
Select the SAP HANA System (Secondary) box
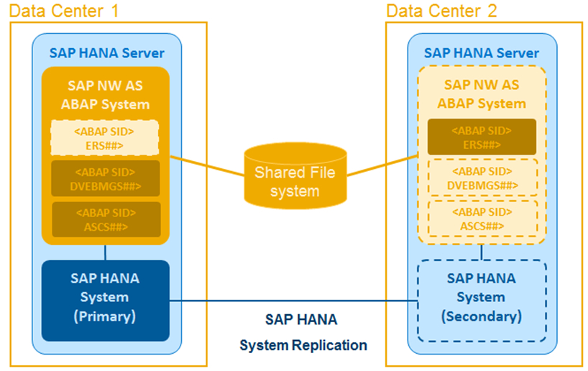[481, 297]
